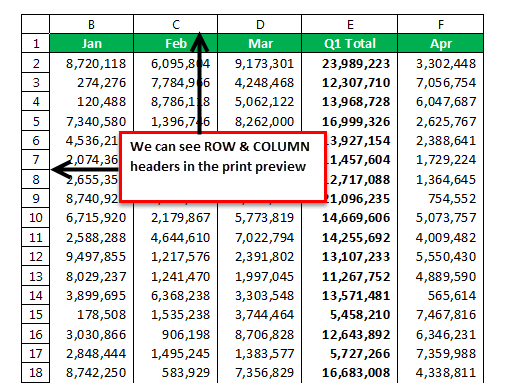Screen dimensions: 508x383
Task: Select cell with value 5,062,122
Action: click(x=259, y=101)
